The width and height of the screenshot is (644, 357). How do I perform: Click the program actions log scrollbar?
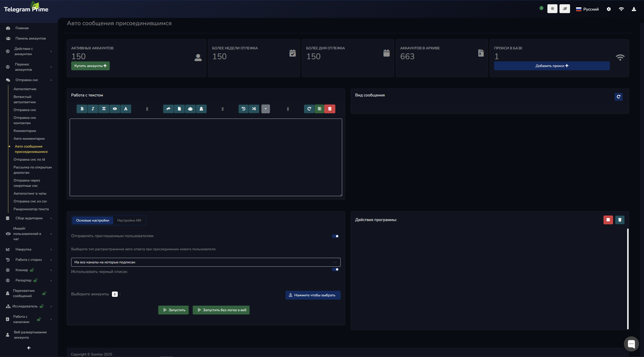click(x=628, y=279)
